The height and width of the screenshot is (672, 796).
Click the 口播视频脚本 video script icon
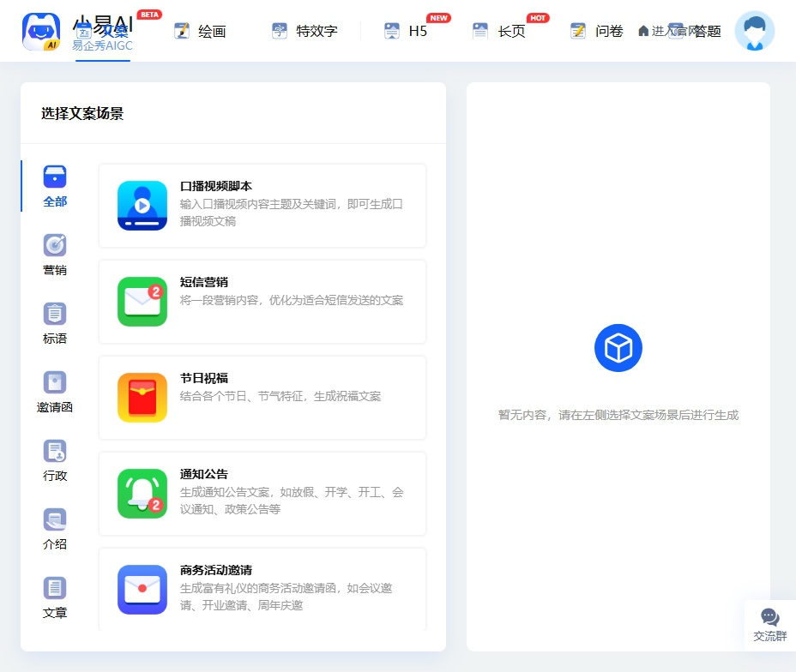coord(142,206)
